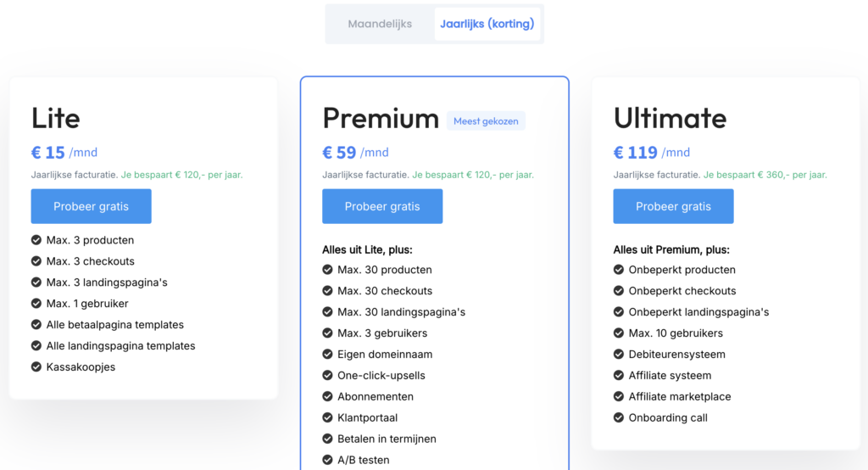Click Probeer gratis under Lite plan
Screen dimensions: 868x470
92,206
